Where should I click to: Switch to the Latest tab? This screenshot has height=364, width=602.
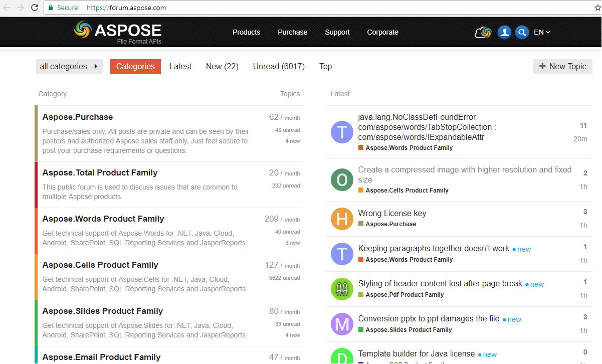click(x=180, y=67)
